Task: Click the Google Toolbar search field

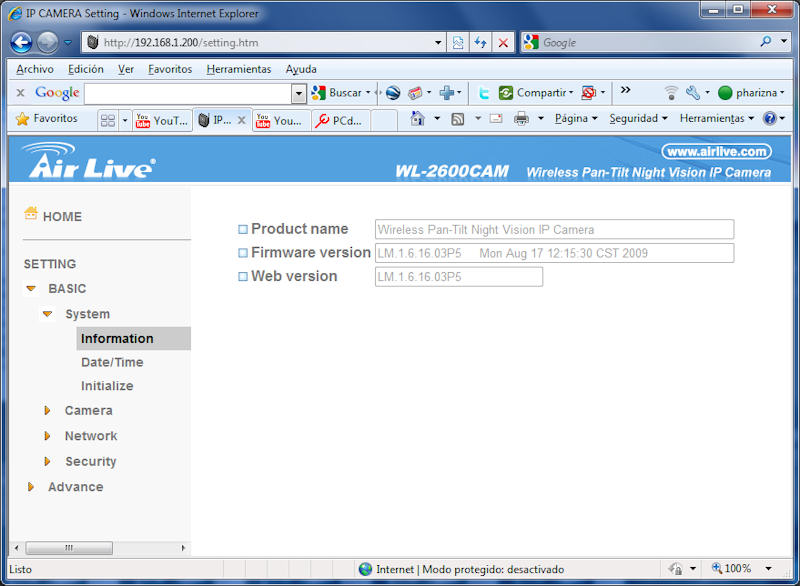Action: click(188, 93)
